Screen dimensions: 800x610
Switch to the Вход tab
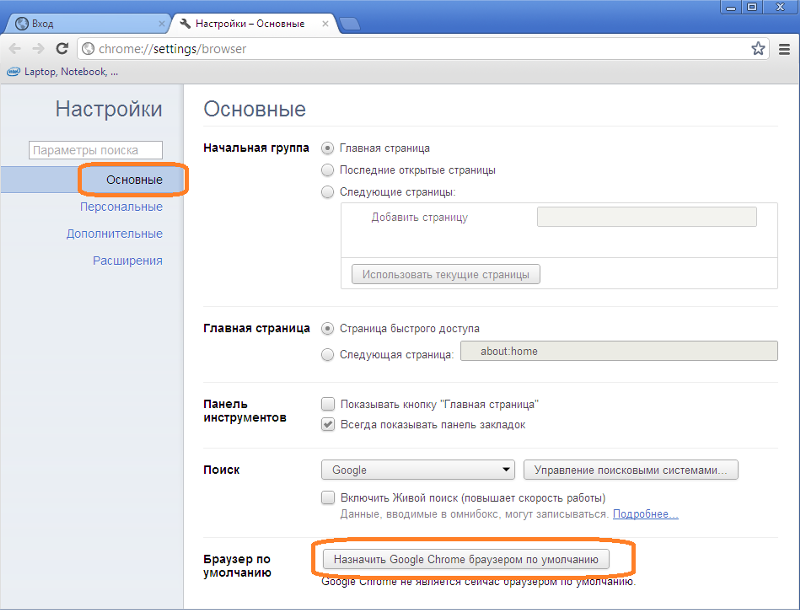click(85, 22)
